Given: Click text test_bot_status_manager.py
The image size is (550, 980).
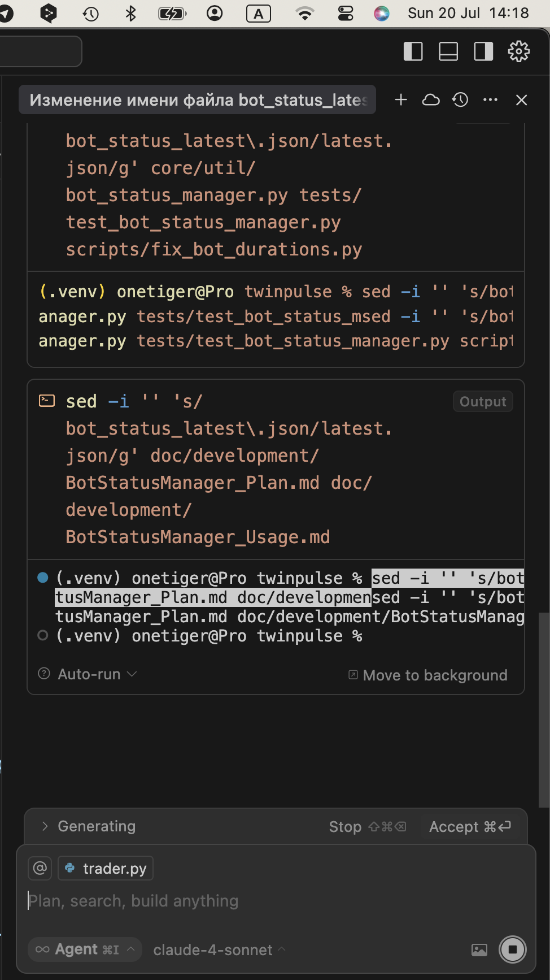Looking at the screenshot, I should [203, 222].
